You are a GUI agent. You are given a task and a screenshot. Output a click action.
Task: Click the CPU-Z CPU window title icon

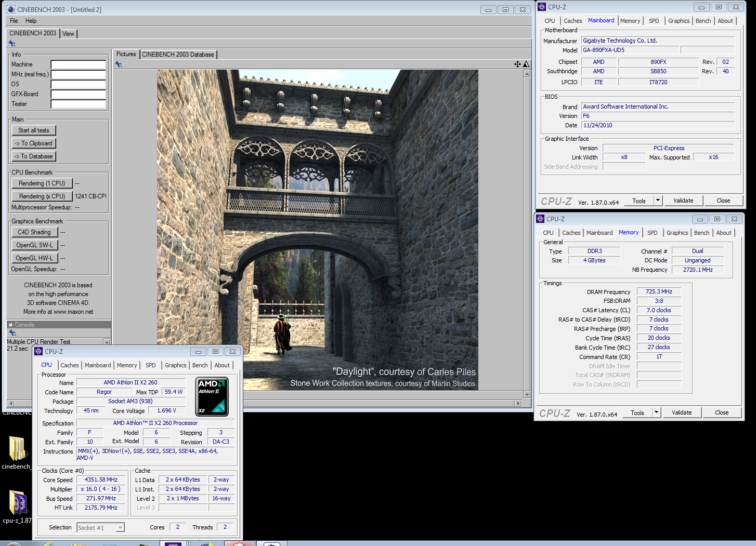[x=38, y=351]
